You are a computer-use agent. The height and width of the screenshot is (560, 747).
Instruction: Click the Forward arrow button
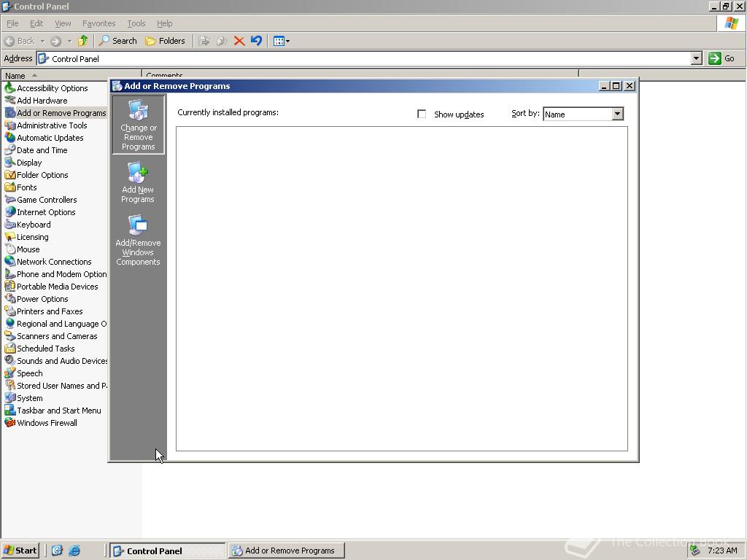pyautogui.click(x=55, y=41)
